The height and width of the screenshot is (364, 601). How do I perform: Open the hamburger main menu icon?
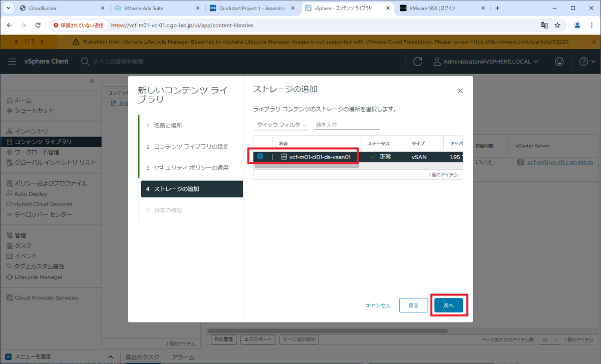coord(13,62)
